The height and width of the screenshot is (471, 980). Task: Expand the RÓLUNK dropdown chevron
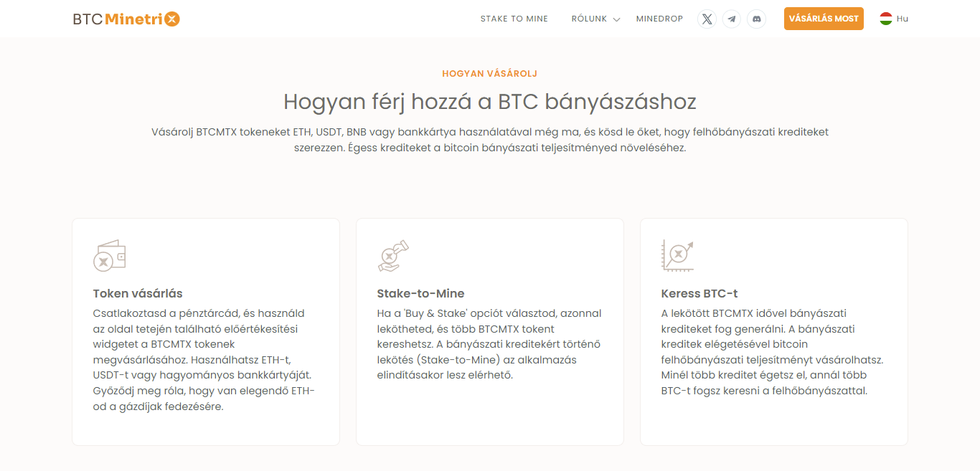pyautogui.click(x=616, y=19)
